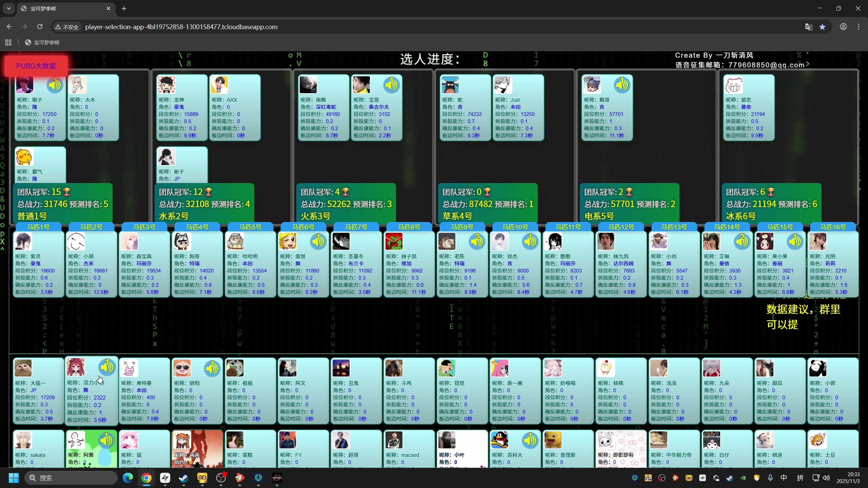Play voice clip on 宝哥's card
The height and width of the screenshot is (488, 868).
392,85
